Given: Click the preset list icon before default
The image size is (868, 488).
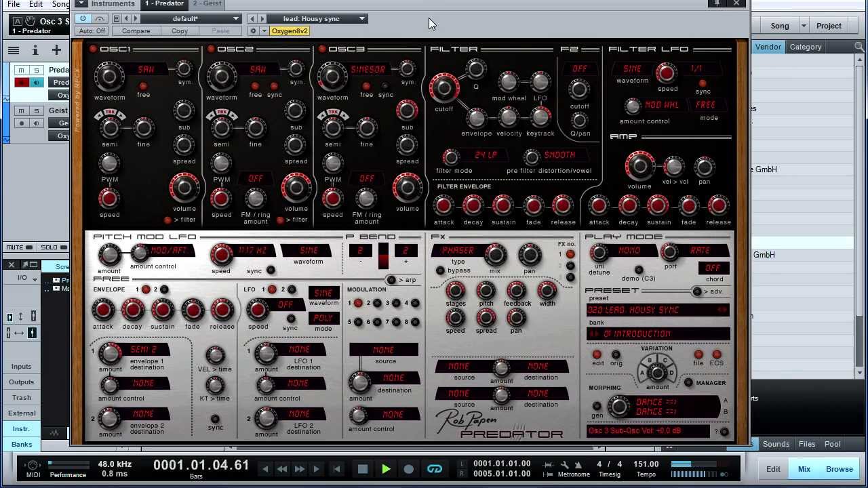Looking at the screenshot, I should pyautogui.click(x=117, y=19).
